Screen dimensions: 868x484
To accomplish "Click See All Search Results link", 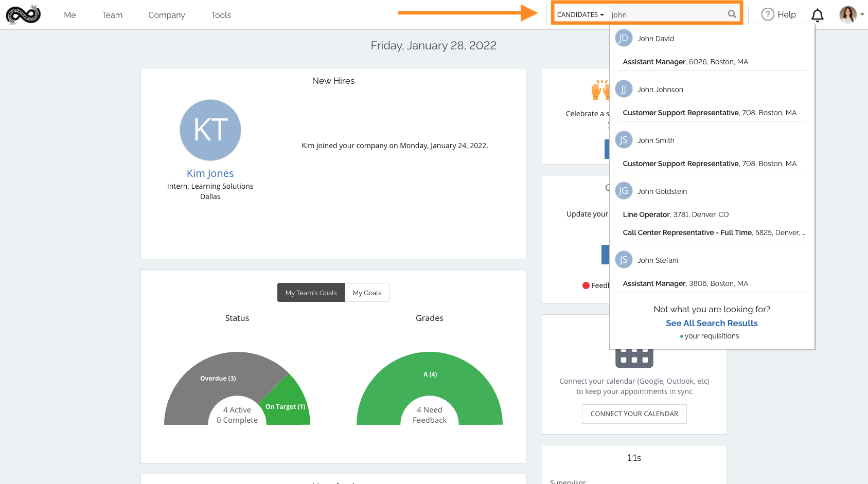I will 711,323.
